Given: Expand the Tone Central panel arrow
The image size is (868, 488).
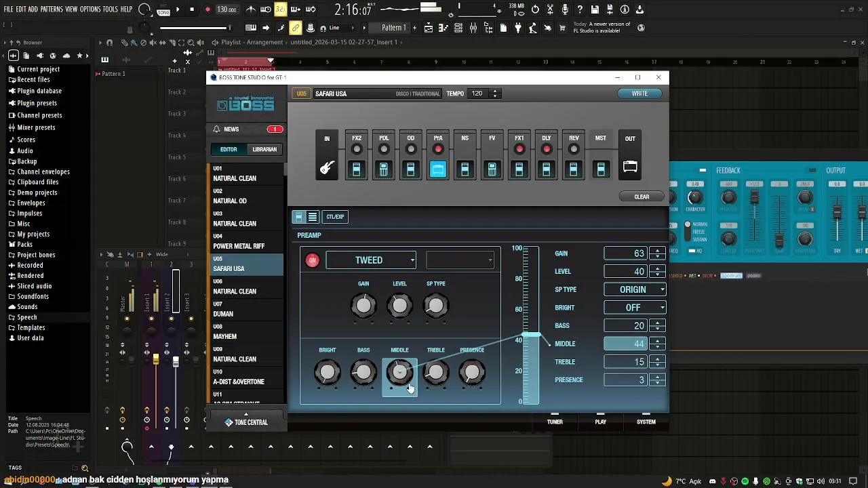Looking at the screenshot, I should (246, 414).
